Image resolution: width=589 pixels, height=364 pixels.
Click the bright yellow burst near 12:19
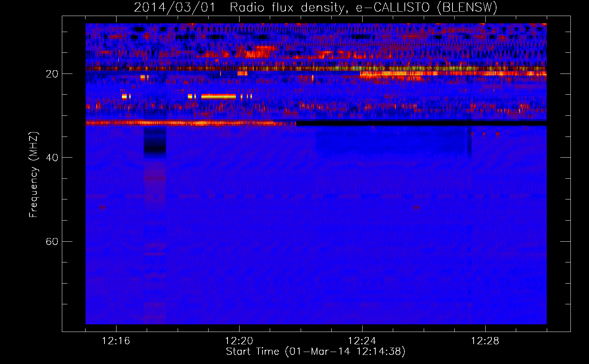click(218, 96)
